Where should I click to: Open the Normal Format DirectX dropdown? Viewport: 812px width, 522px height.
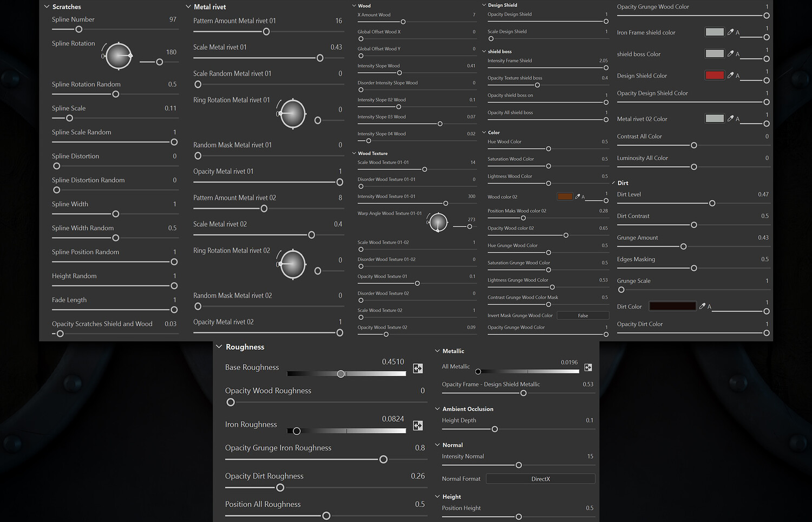(x=540, y=479)
